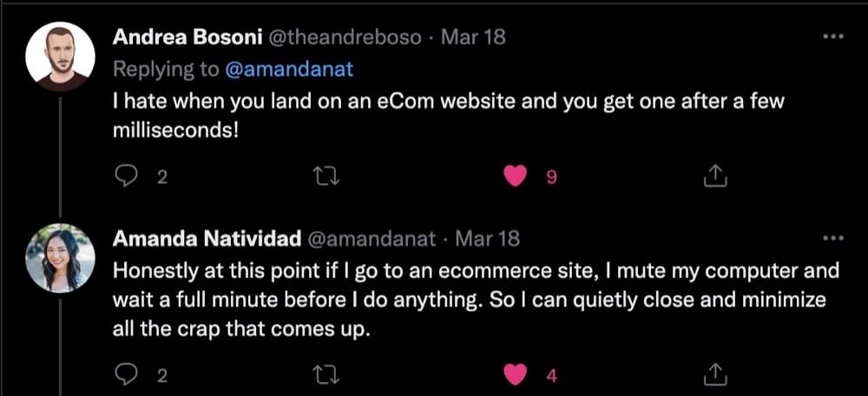The height and width of the screenshot is (396, 868).
Task: Open Amanda's tweet via Mar 18 timestamp
Action: click(487, 237)
